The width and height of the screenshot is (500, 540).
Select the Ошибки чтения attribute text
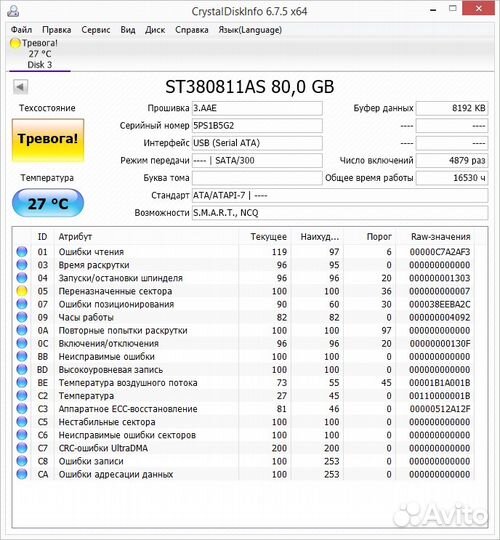pyautogui.click(x=91, y=252)
